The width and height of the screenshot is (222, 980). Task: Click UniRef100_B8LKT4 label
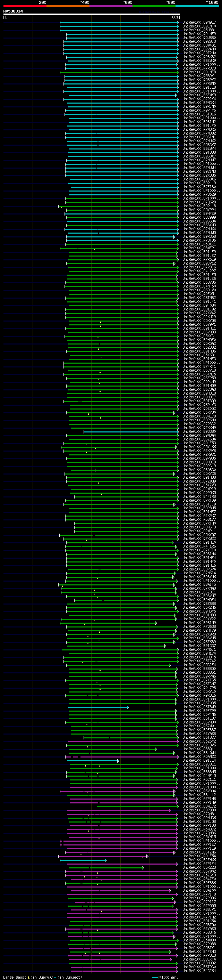point(199,959)
